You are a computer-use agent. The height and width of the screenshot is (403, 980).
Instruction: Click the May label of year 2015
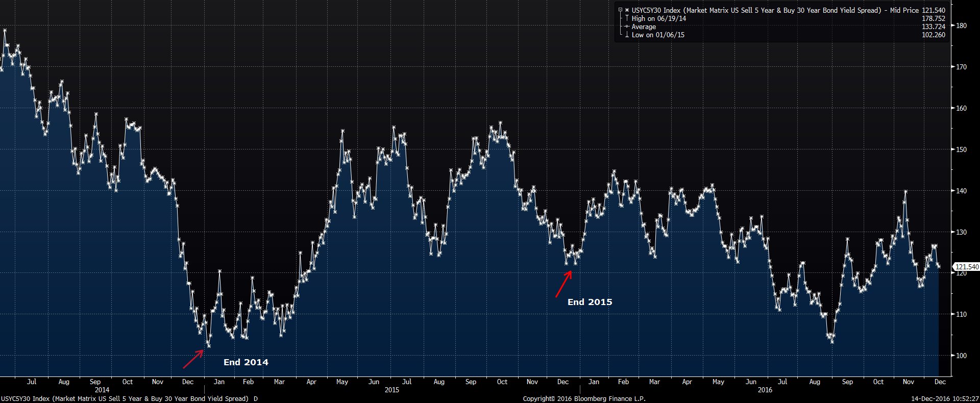342,382
